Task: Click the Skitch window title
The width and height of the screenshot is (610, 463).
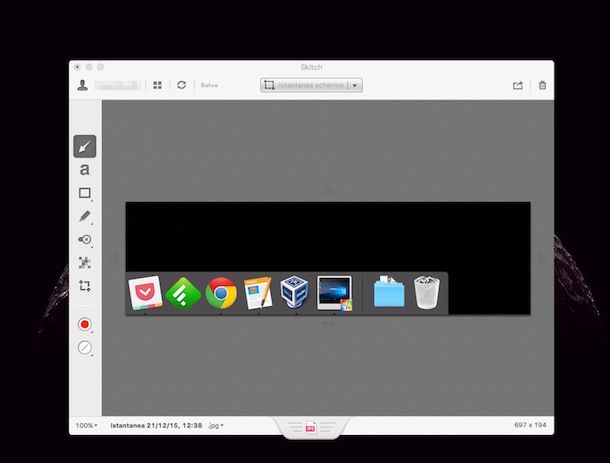Action: [x=311, y=67]
